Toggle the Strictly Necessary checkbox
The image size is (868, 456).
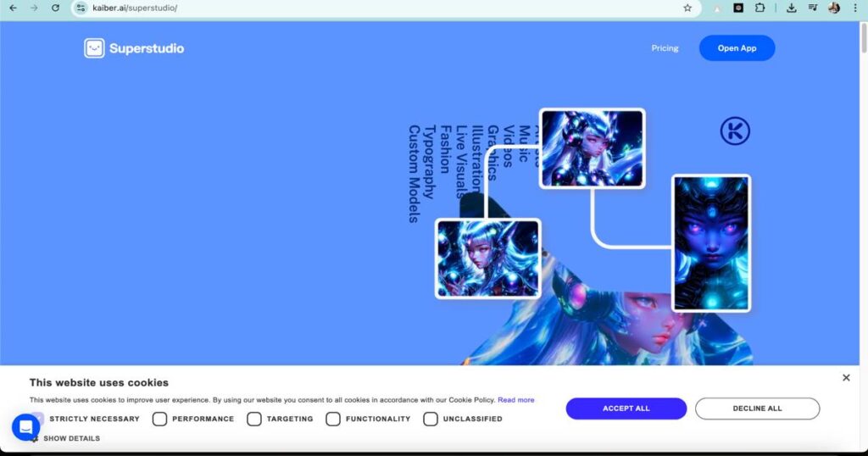37,419
